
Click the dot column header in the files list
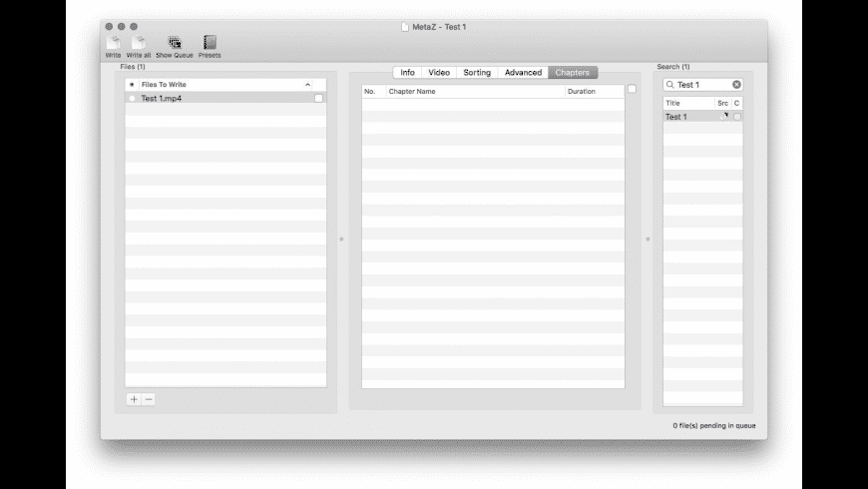pos(132,85)
